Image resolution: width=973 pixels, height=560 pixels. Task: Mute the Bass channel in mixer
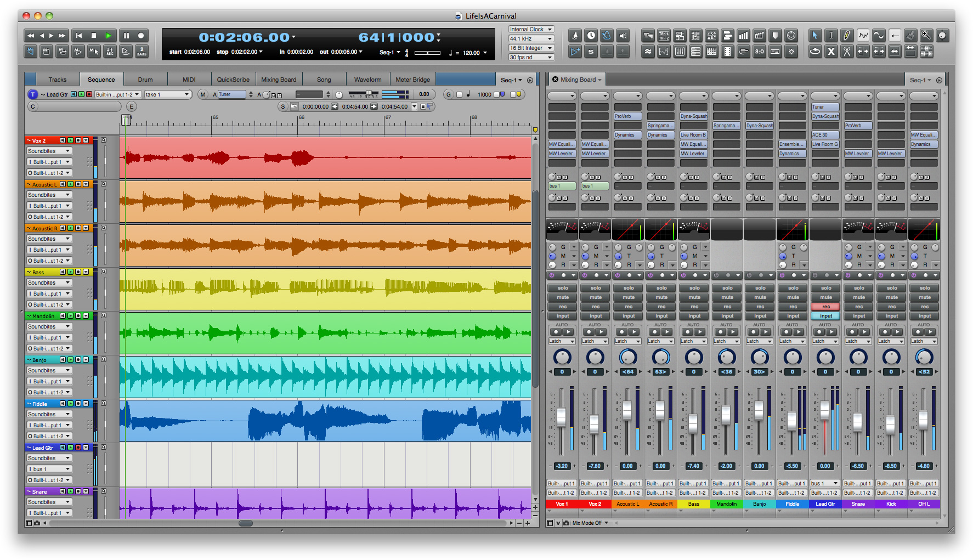[694, 297]
